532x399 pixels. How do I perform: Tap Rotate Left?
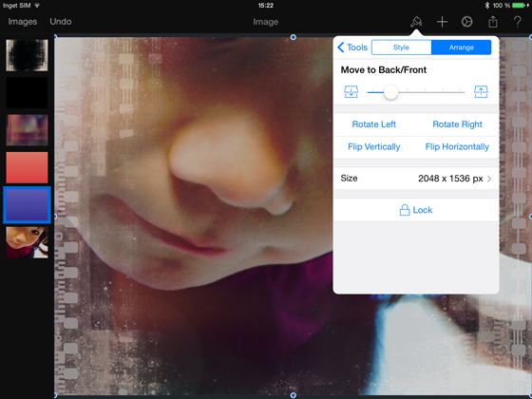[374, 124]
